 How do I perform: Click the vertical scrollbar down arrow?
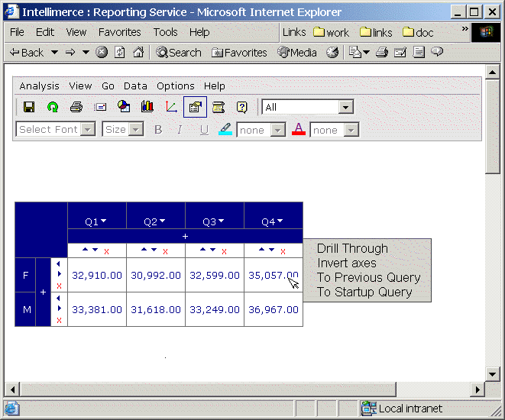492,374
